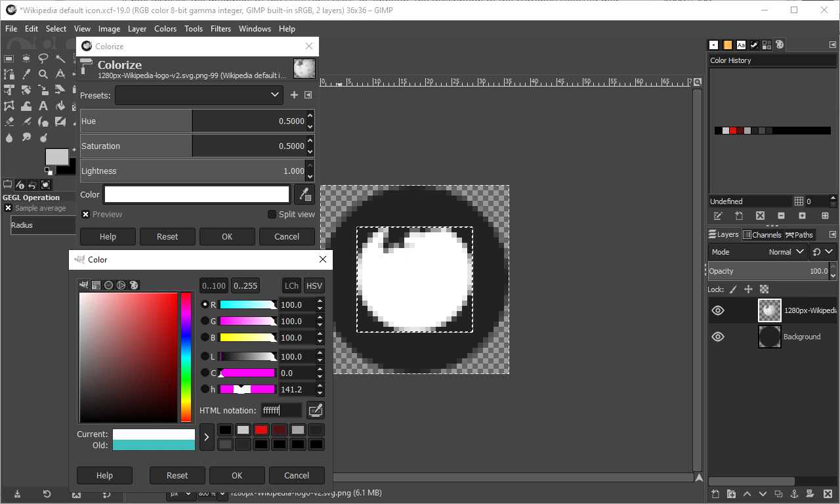The image size is (840, 504).
Task: Toggle the Sample average checkbox
Action: click(x=9, y=208)
